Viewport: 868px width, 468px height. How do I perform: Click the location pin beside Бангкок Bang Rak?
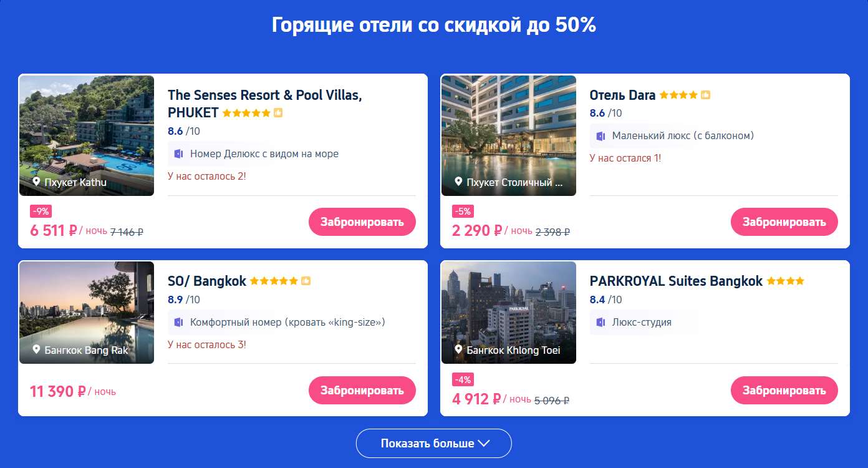click(36, 349)
